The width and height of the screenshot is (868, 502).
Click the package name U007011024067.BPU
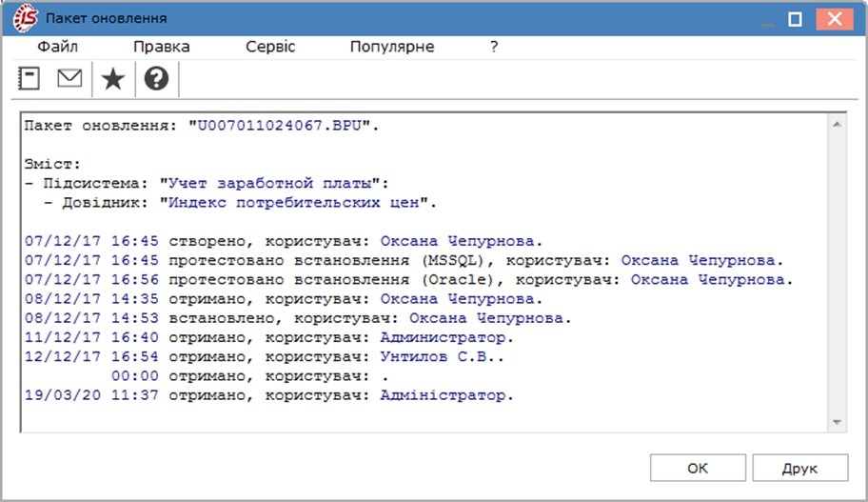pos(280,125)
